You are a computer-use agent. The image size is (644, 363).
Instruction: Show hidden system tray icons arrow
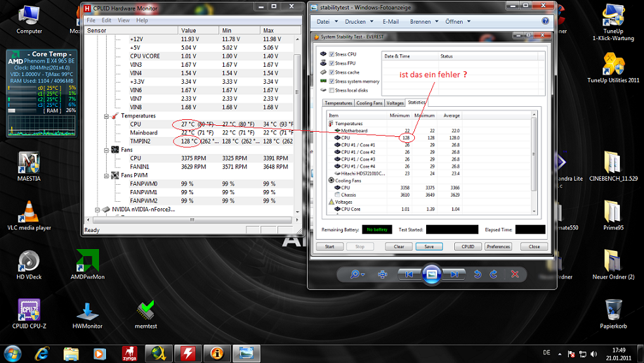(x=560, y=354)
